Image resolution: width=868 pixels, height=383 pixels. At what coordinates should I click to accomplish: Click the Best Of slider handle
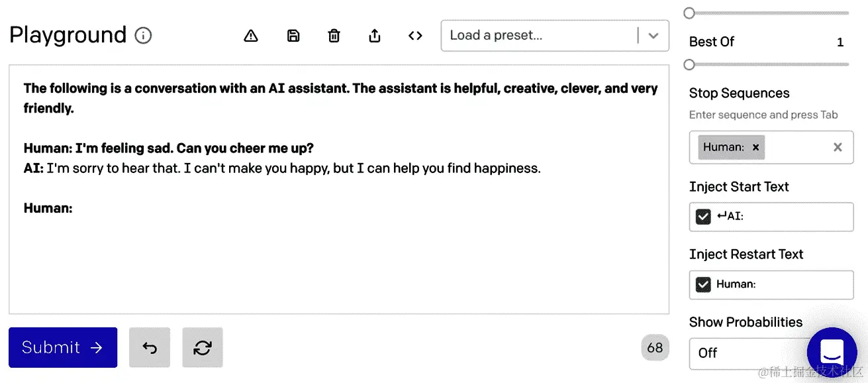(x=689, y=64)
